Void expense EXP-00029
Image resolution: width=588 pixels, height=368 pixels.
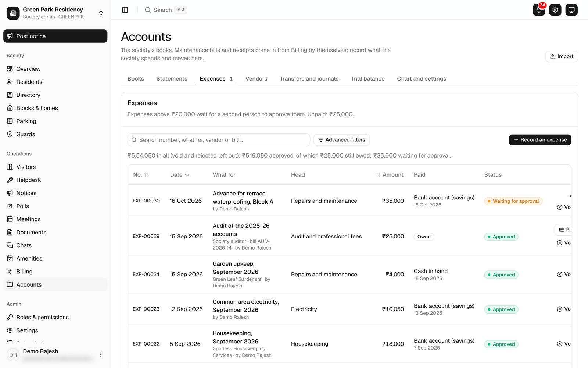tap(564, 243)
